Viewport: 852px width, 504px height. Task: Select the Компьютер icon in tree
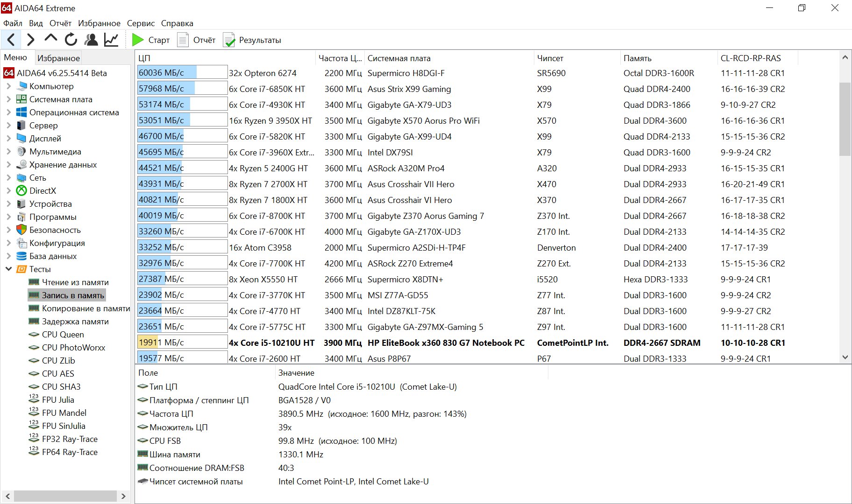(22, 86)
